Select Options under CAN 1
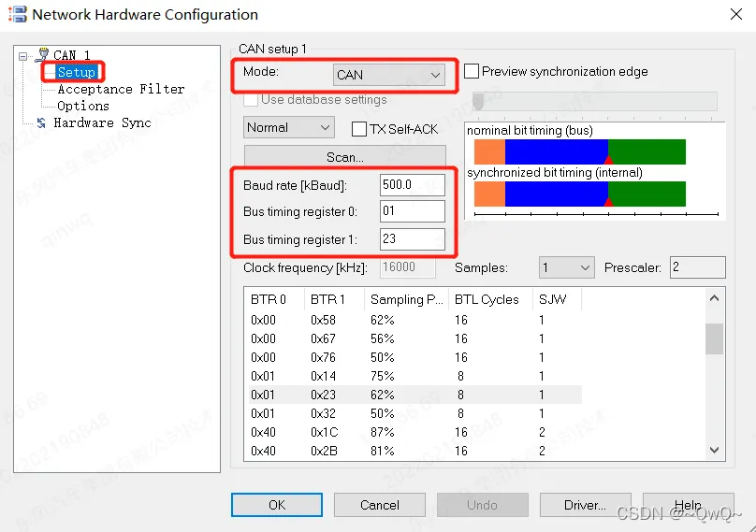 [x=83, y=106]
